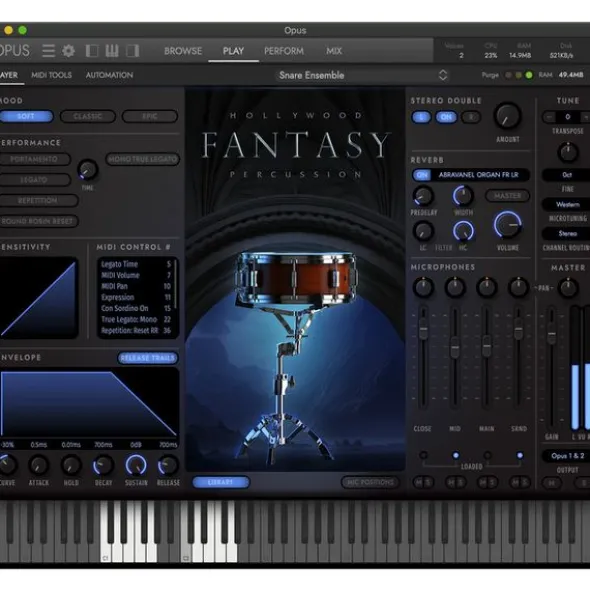Viewport: 590px width, 591px height.
Task: Click the Portamento button
Action: tap(34, 159)
